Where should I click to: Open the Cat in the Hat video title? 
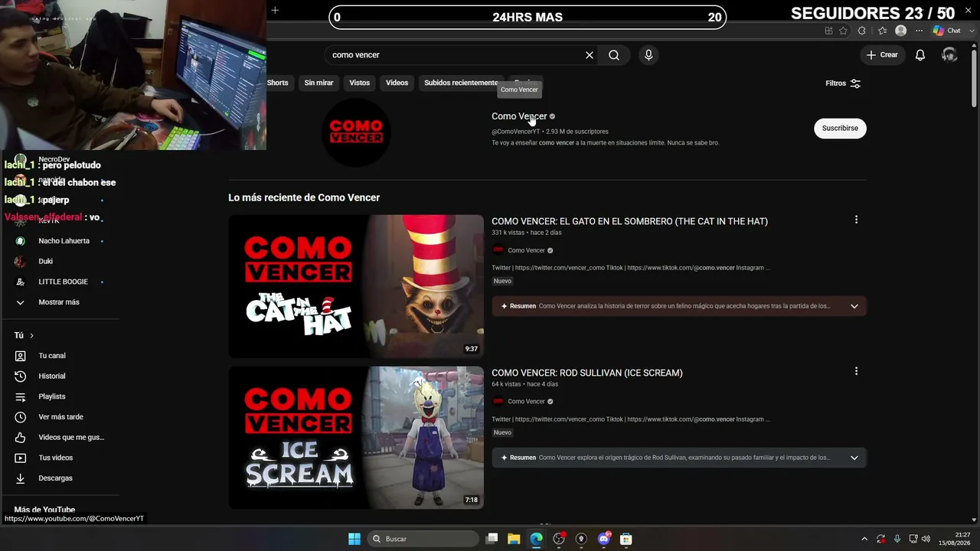click(x=629, y=221)
